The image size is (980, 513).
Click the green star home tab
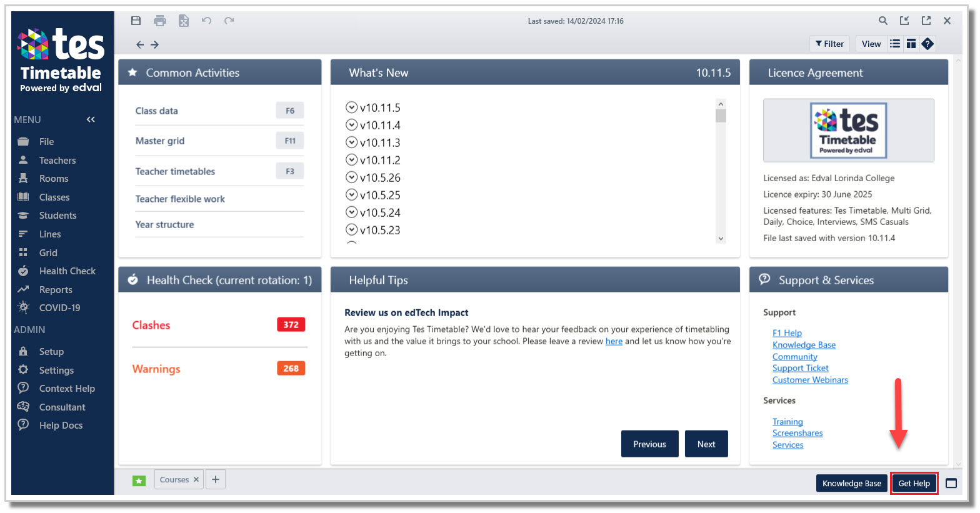[x=139, y=481]
